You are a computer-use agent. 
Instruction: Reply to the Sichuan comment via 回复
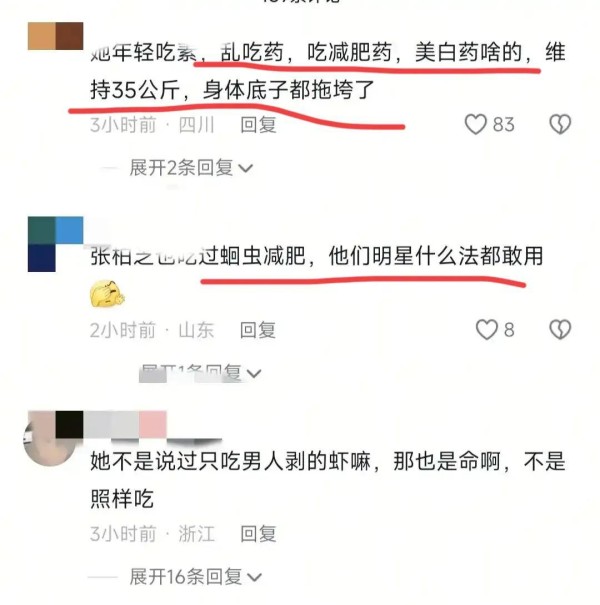259,125
